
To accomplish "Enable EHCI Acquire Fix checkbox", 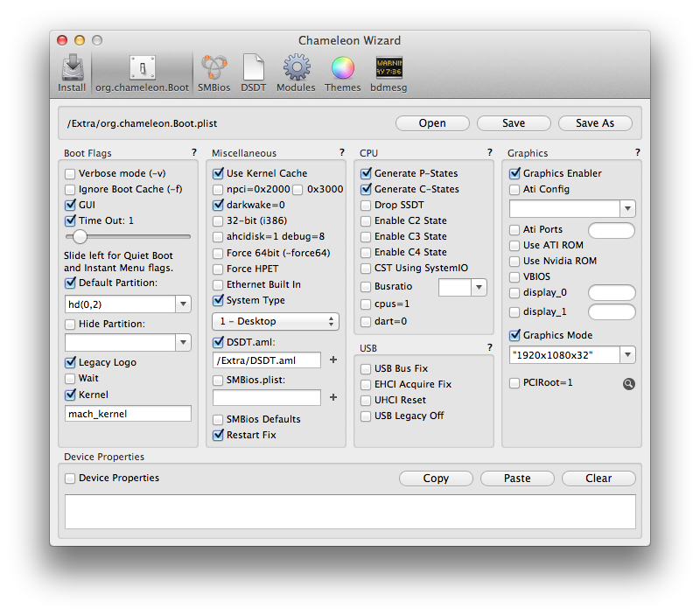I will [x=366, y=385].
